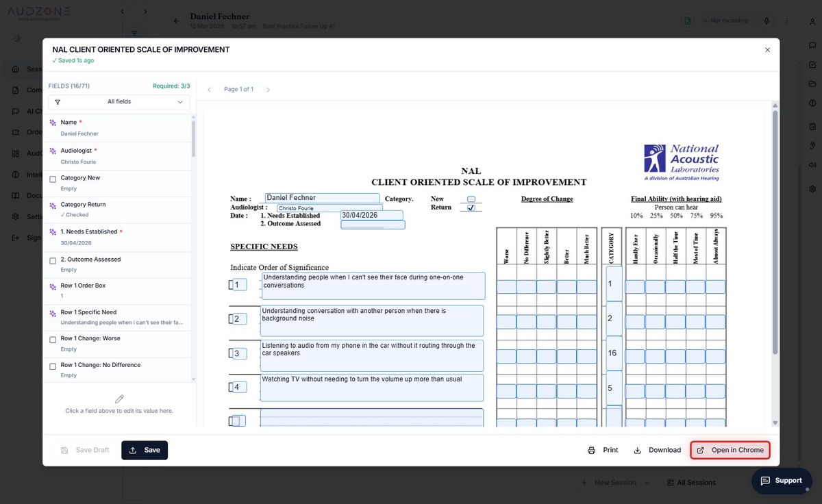The image size is (822, 504).
Task: Open the speaker icon in right sidebar
Action: [x=812, y=165]
